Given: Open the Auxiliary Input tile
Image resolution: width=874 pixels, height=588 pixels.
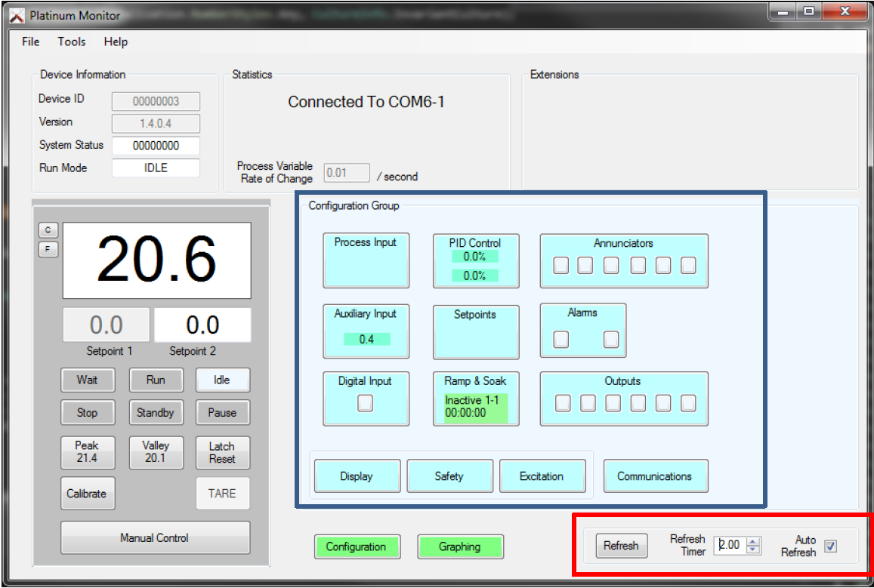Looking at the screenshot, I should 366,314.
